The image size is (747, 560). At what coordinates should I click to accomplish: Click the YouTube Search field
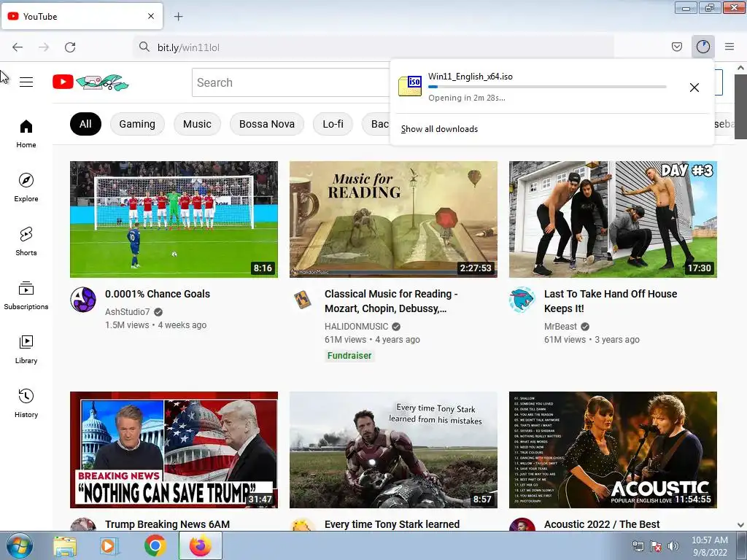click(x=290, y=82)
